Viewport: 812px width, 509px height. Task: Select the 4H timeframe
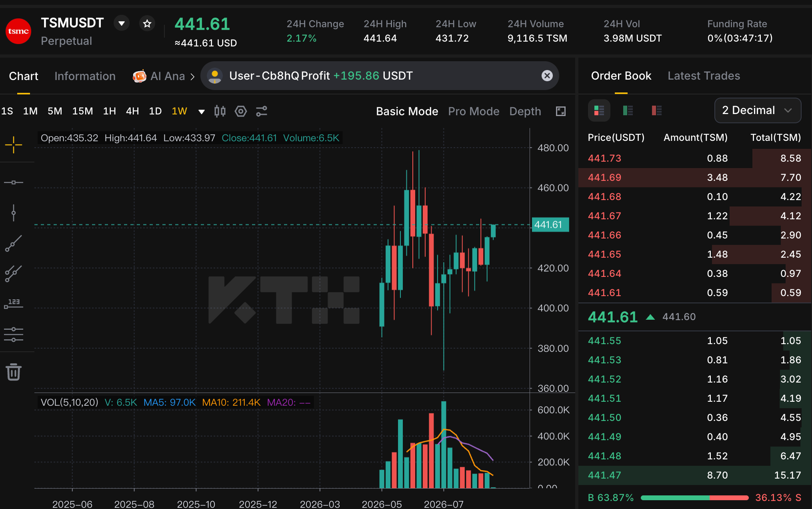[x=132, y=111]
